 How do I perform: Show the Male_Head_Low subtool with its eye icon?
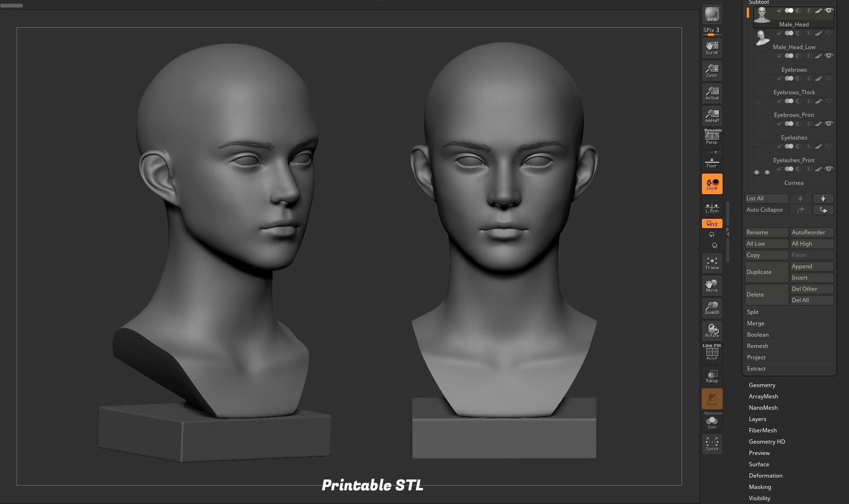point(829,33)
